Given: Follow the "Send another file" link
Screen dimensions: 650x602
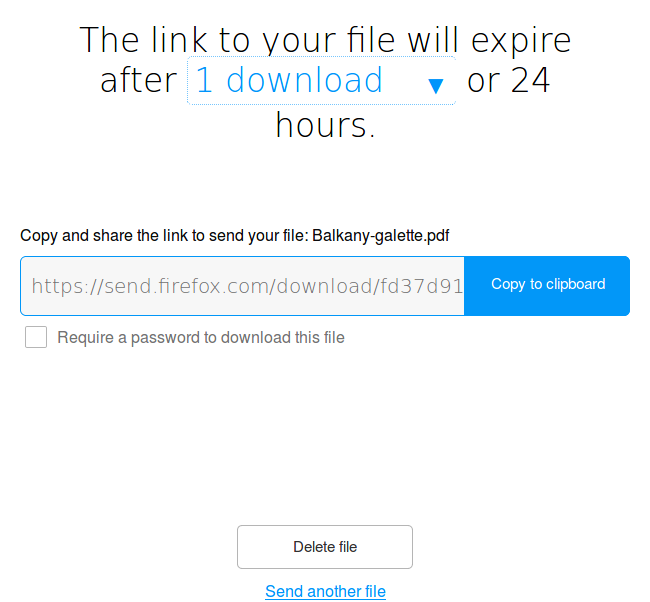Looking at the screenshot, I should [x=325, y=591].
